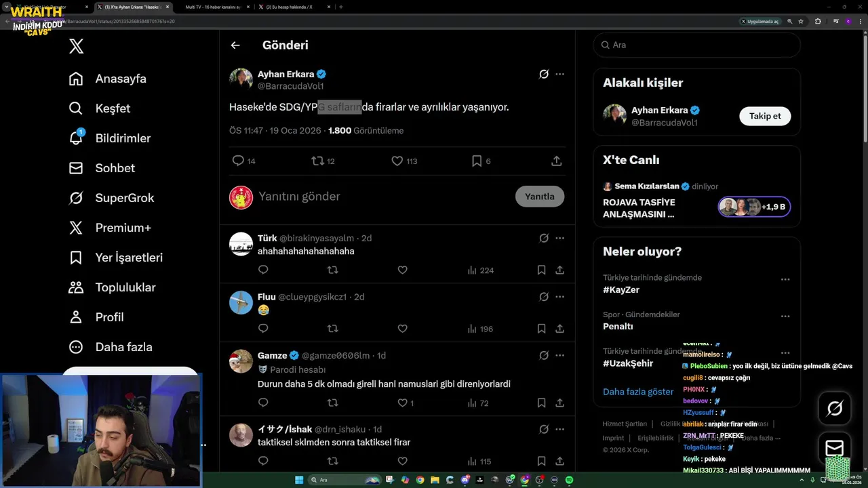Open new browser tab with plus
This screenshot has height=488, width=868.
point(340,7)
